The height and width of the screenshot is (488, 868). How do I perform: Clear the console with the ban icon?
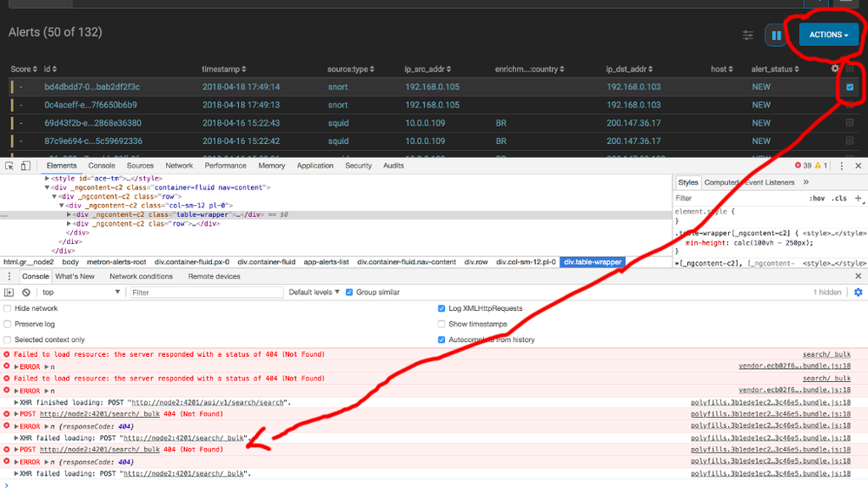[x=26, y=293]
